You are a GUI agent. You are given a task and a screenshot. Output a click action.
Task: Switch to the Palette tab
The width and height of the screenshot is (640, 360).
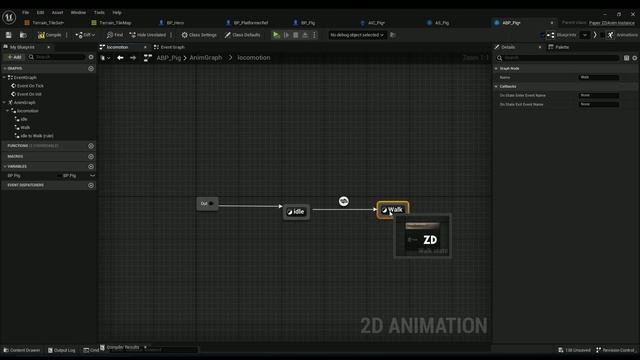[x=558, y=47]
